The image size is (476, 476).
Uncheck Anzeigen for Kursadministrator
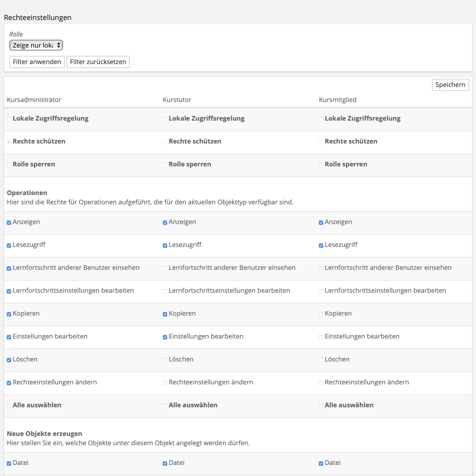coord(9,223)
